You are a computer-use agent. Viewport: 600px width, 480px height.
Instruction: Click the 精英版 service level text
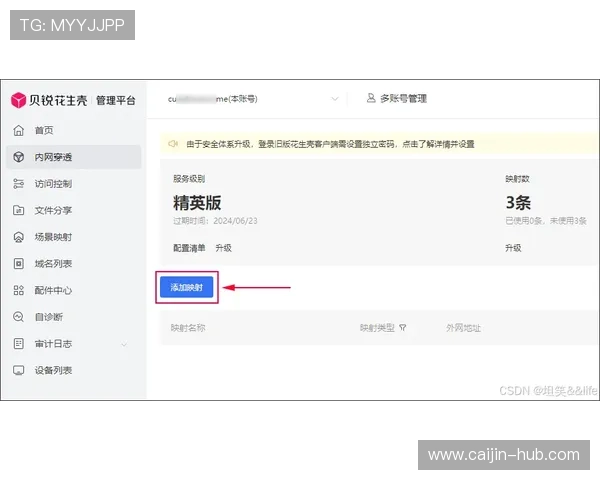[x=197, y=202]
